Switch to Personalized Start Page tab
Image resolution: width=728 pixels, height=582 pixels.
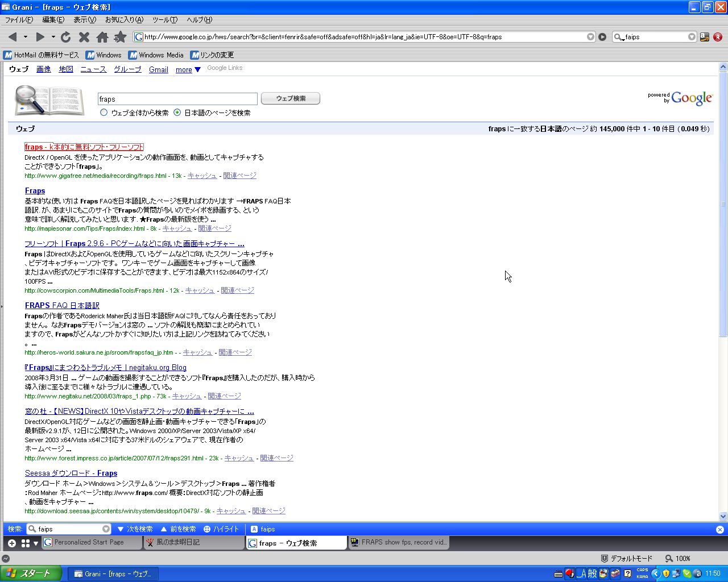pos(92,543)
